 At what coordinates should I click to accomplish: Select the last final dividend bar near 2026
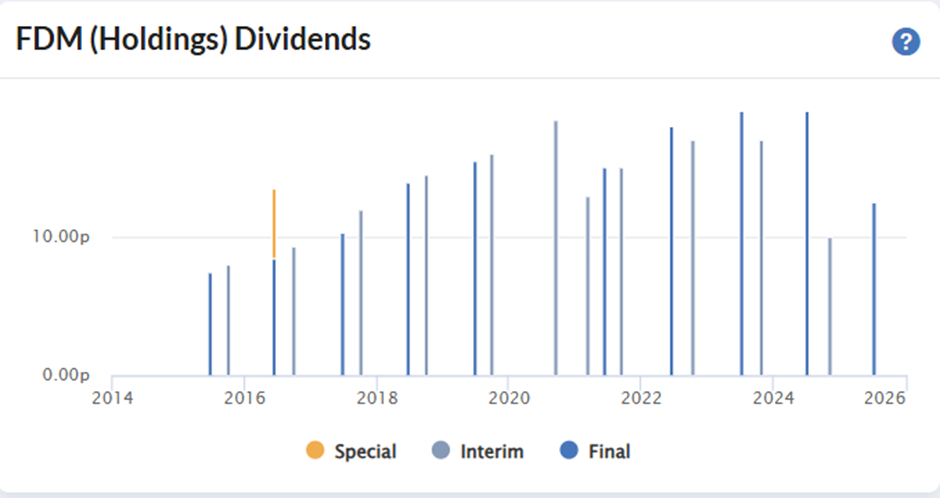pos(874,289)
